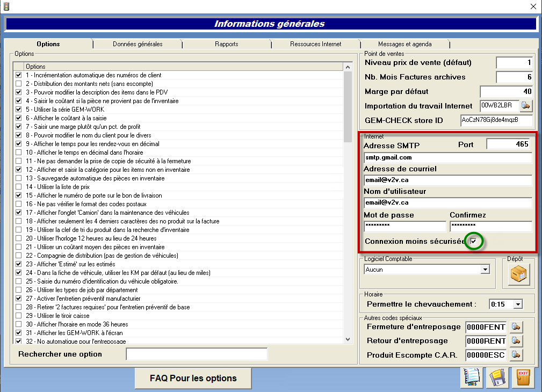542x392 pixels.
Task: Click the Nb. Mois Factures archives field
Action: 515,77
